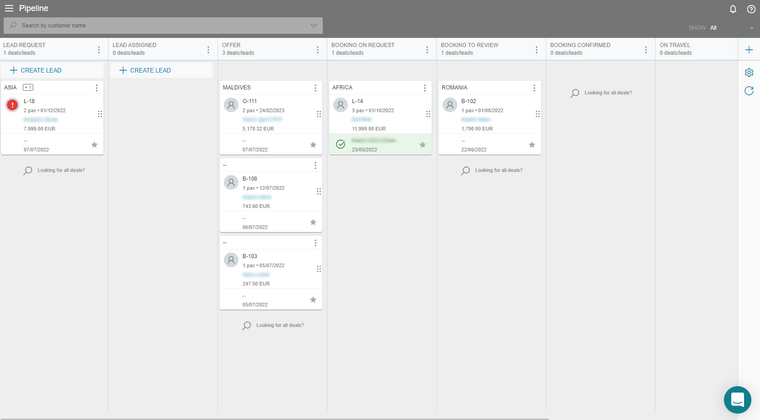
Task: Open options menu of ASIA card
Action: point(96,88)
